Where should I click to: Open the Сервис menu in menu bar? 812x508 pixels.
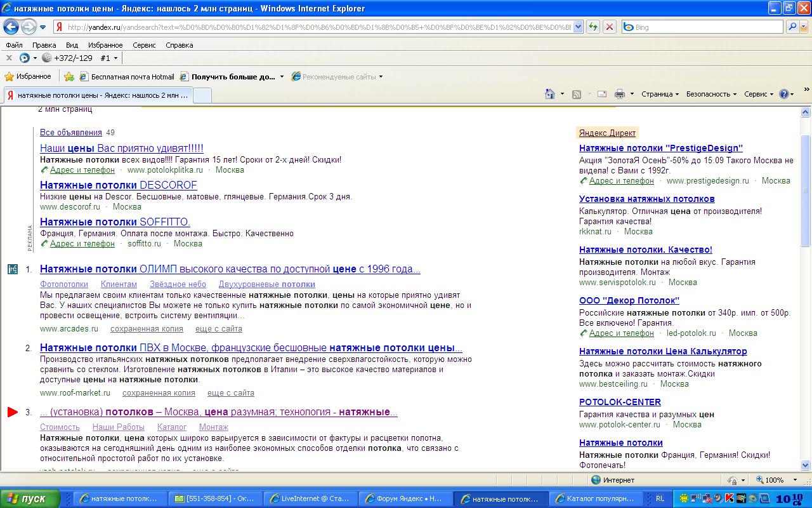point(144,45)
